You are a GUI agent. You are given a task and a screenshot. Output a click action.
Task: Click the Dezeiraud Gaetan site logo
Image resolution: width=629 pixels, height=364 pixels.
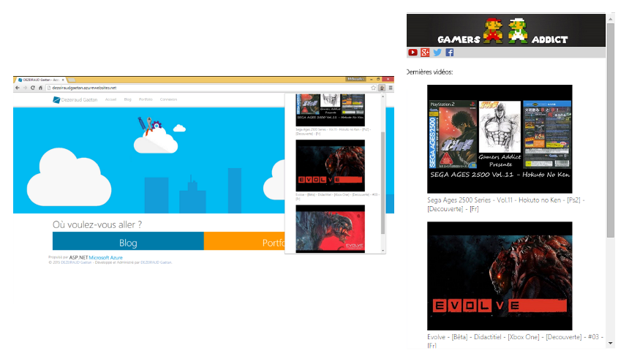coord(75,99)
